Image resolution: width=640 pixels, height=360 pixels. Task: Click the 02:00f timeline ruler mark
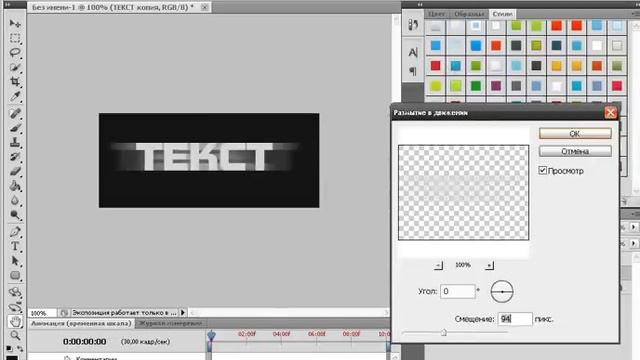247,334
